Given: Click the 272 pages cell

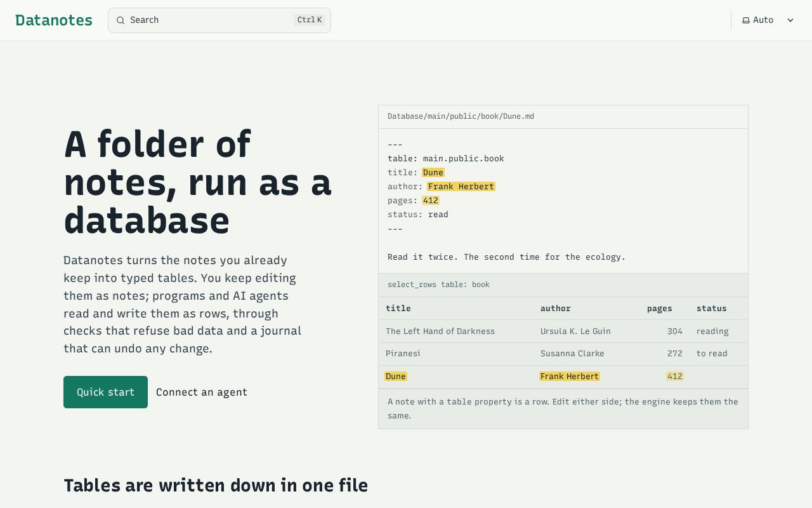Looking at the screenshot, I should pyautogui.click(x=675, y=354).
